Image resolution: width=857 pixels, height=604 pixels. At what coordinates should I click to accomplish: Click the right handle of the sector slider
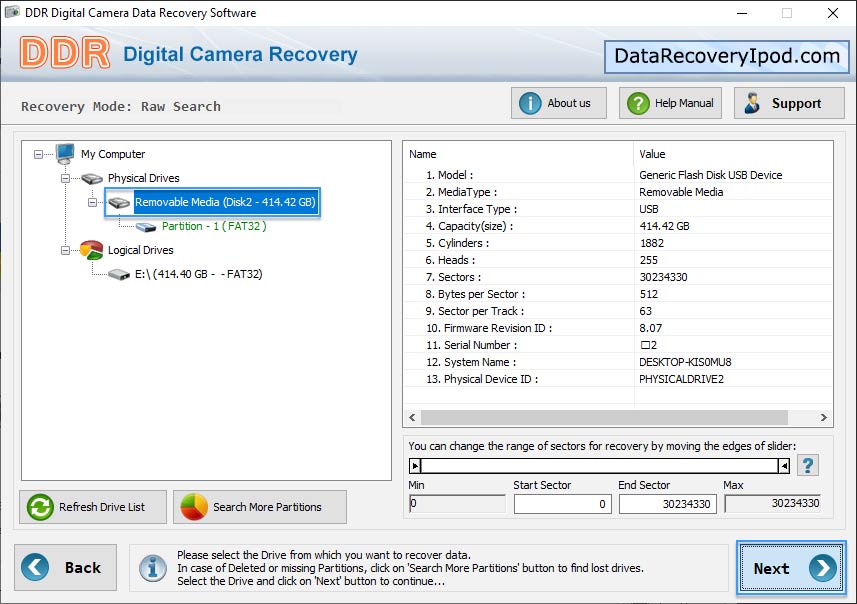coord(784,466)
